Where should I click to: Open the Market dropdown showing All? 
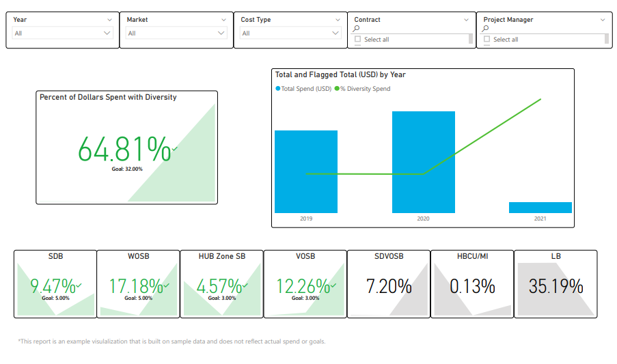176,33
